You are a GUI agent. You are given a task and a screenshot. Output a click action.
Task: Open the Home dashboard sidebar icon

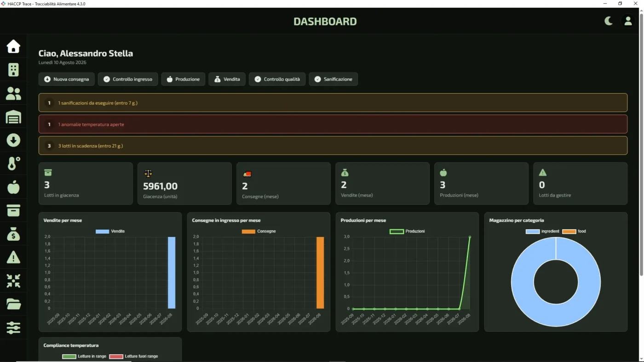[x=13, y=46]
